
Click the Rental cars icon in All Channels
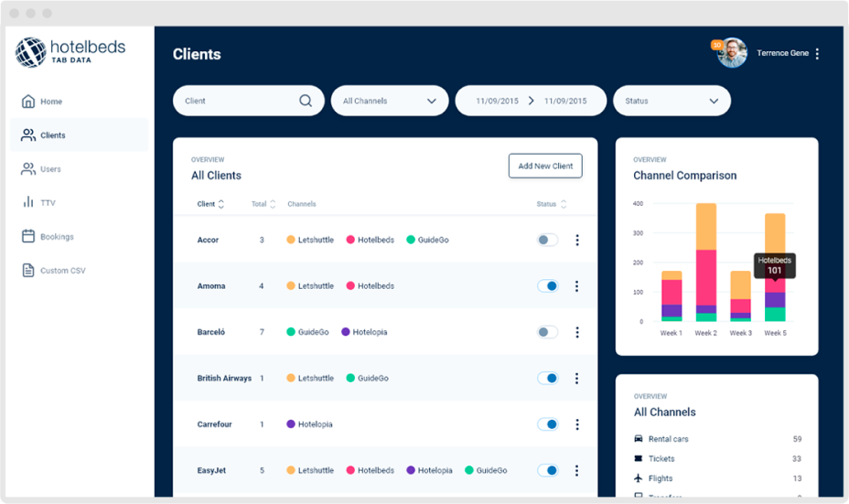[x=638, y=439]
